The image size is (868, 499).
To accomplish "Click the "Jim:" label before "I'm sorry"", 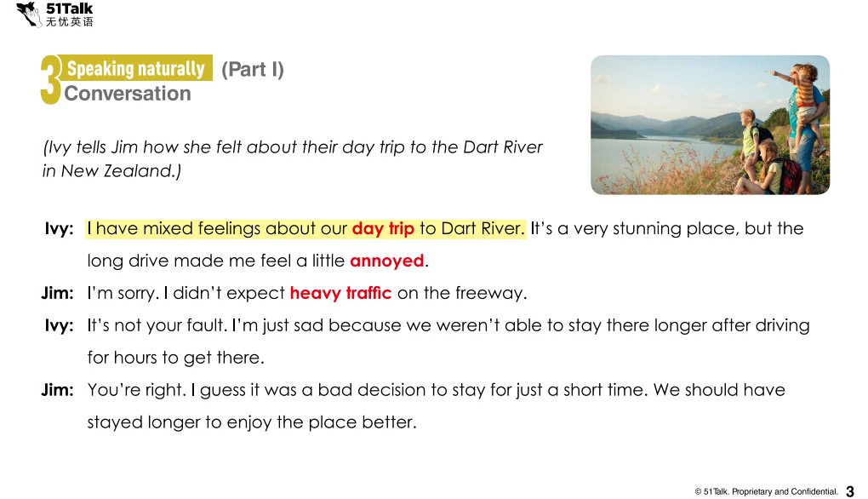I will [x=57, y=294].
